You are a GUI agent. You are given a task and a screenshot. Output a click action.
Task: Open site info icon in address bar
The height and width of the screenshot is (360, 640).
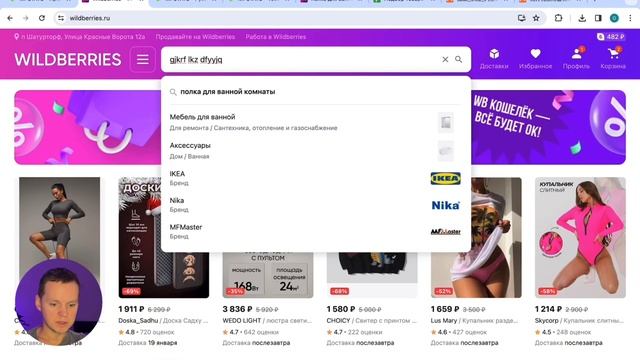click(x=61, y=18)
